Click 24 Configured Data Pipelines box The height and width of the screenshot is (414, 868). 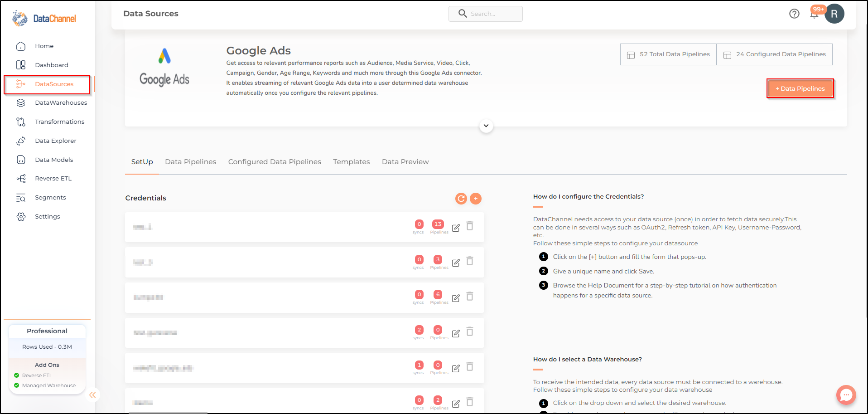(x=774, y=54)
